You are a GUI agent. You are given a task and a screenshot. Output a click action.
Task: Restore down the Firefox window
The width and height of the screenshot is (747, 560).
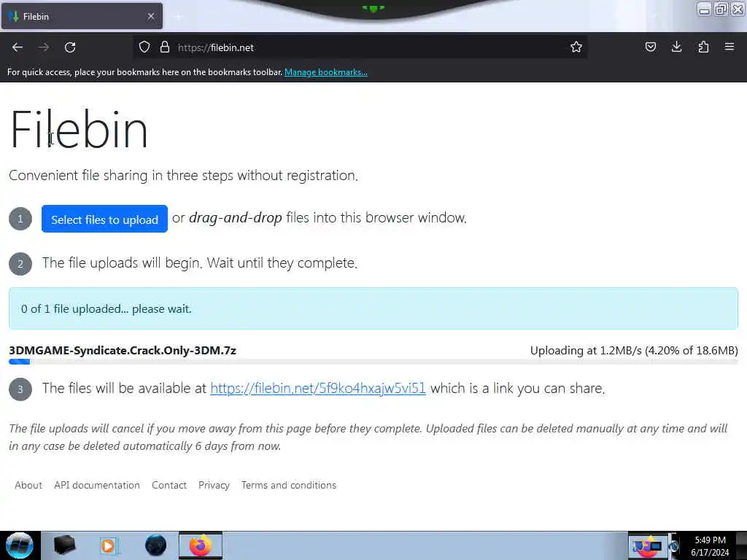pyautogui.click(x=721, y=9)
